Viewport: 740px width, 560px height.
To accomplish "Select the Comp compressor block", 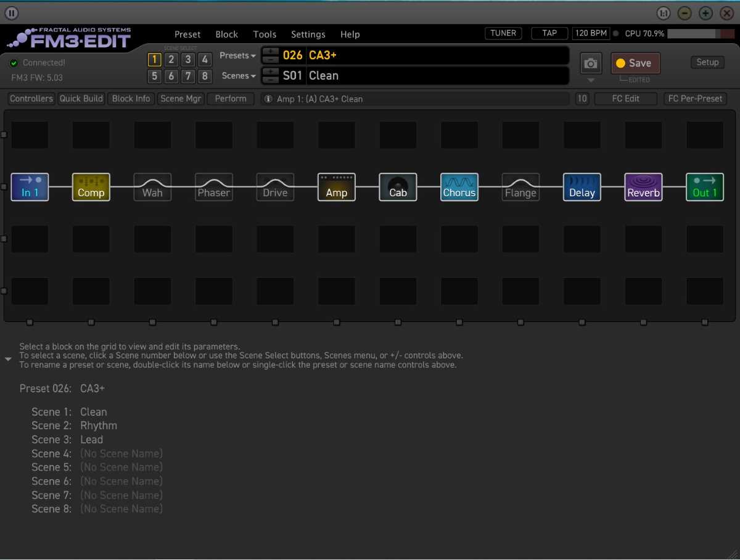I will pos(91,187).
